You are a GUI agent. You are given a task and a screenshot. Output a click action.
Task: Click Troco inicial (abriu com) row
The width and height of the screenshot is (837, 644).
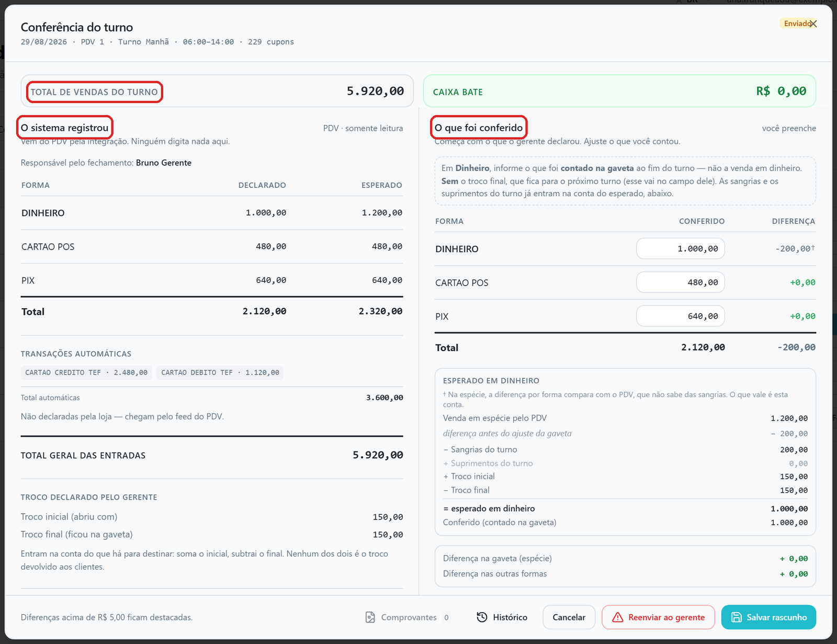[x=212, y=517]
